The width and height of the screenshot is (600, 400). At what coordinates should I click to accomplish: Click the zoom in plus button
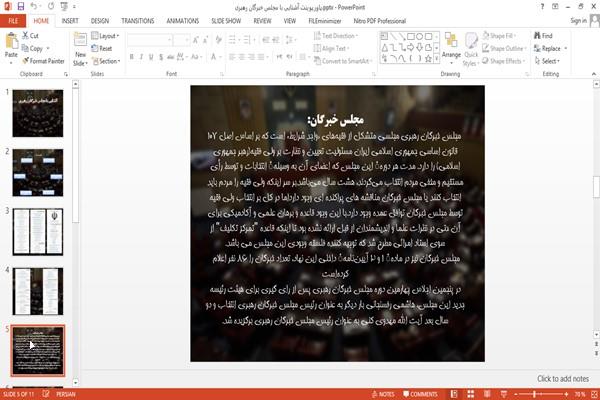pyautogui.click(x=566, y=394)
